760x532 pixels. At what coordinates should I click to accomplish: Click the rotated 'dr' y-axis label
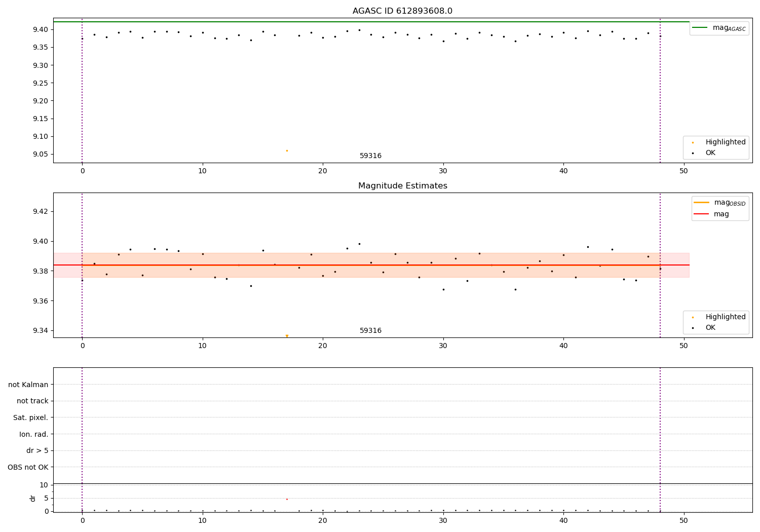pyautogui.click(x=33, y=498)
